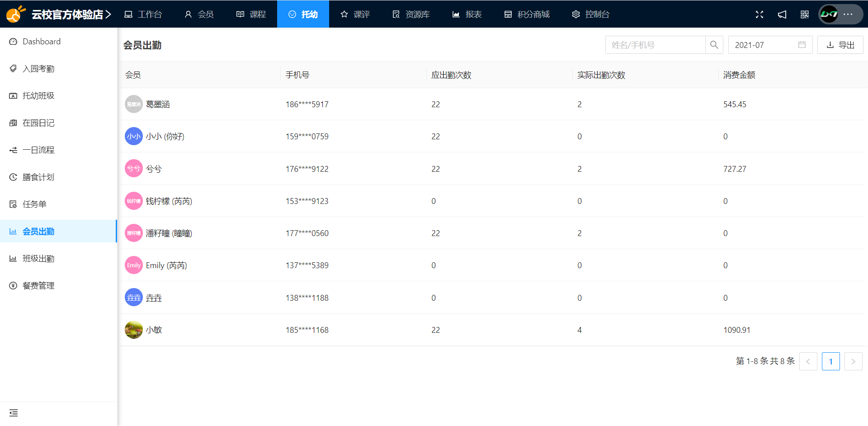This screenshot has width=868, height=426.
Task: Open the Dashboard sidebar item
Action: [58, 42]
